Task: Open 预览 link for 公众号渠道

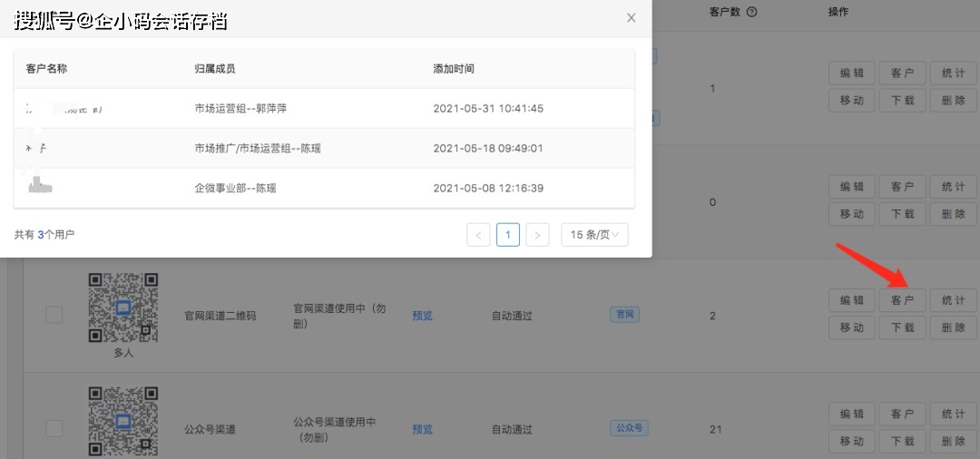Action: (x=422, y=429)
